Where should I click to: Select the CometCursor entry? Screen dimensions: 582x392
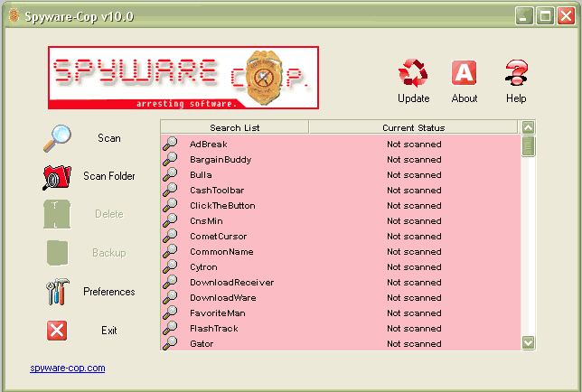[219, 237]
